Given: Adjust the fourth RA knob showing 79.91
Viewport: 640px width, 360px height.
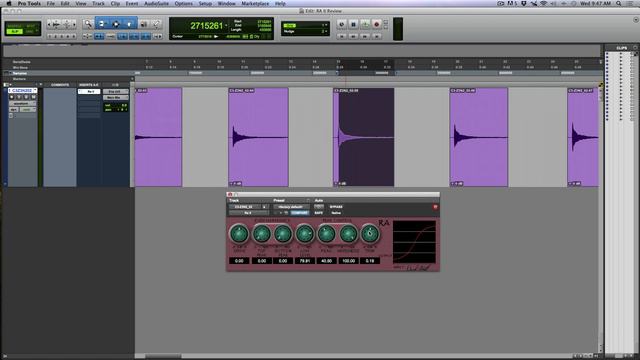Looking at the screenshot, I should pos(304,234).
